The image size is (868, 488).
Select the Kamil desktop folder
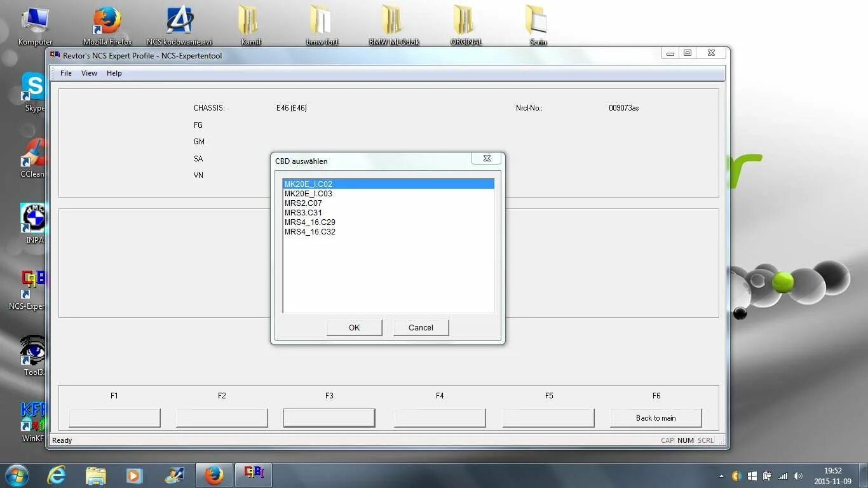click(x=250, y=25)
